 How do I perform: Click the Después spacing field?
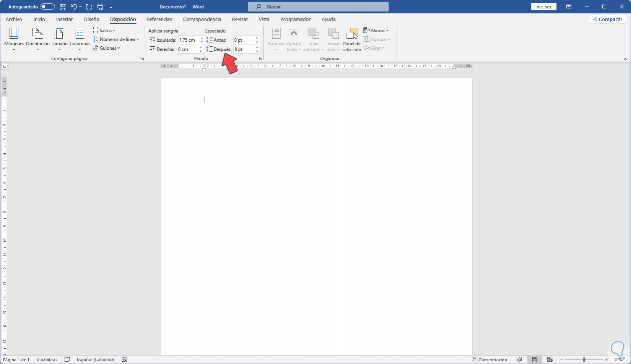click(x=244, y=49)
